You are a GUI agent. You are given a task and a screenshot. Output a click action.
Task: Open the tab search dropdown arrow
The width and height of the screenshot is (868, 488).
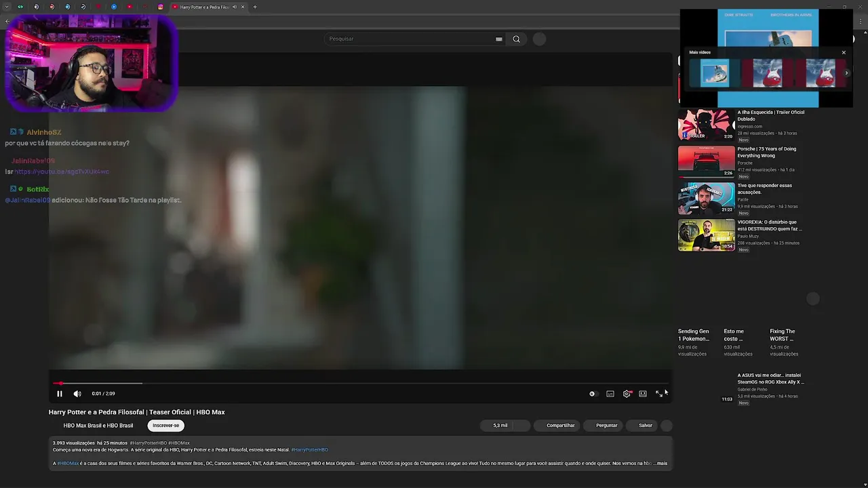coord(6,7)
